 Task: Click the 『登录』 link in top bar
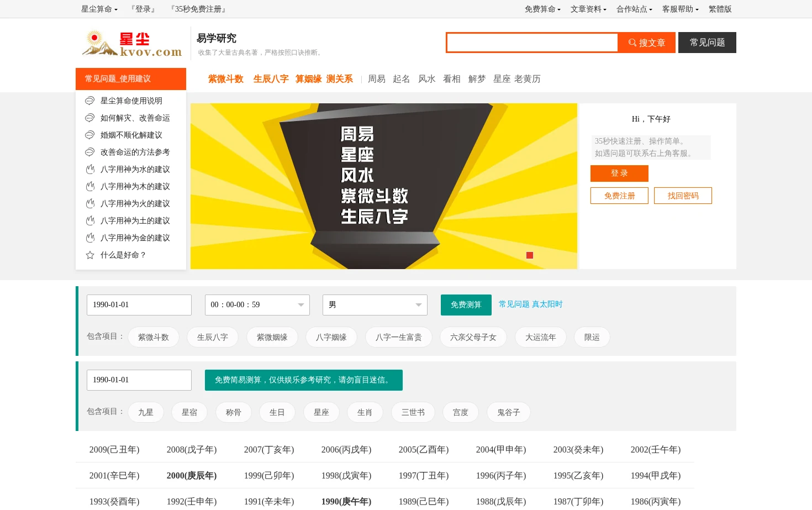[x=143, y=9]
